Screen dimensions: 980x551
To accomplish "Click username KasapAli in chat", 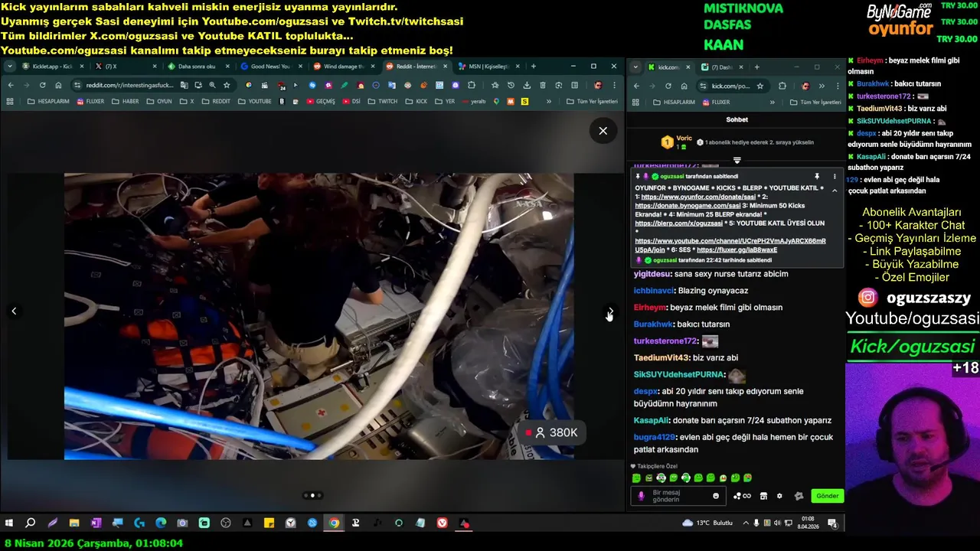I will coord(651,420).
